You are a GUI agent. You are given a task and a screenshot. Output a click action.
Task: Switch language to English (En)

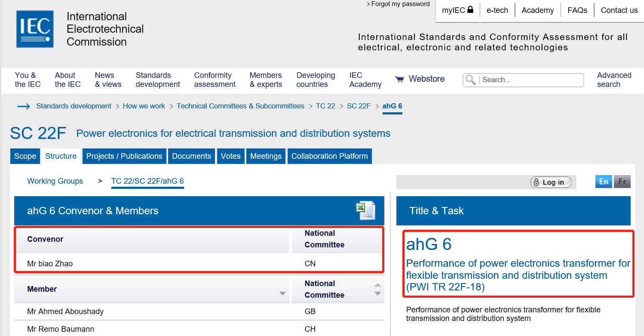click(604, 182)
